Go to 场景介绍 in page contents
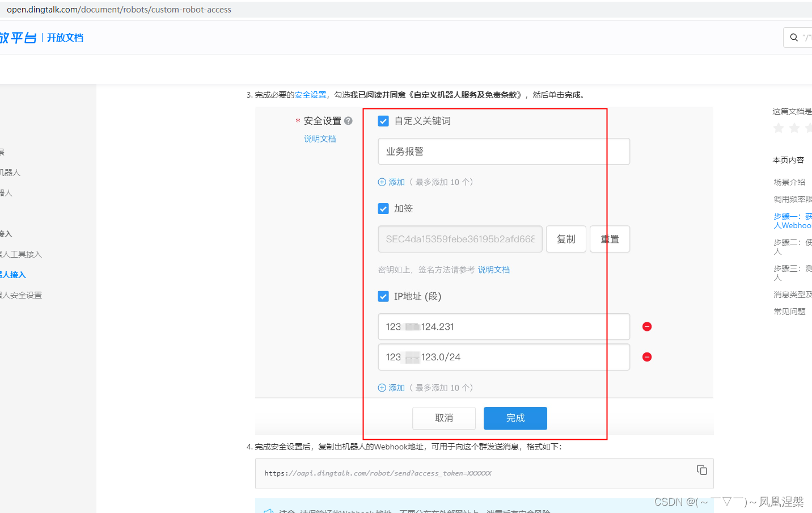The height and width of the screenshot is (513, 812). tap(789, 182)
